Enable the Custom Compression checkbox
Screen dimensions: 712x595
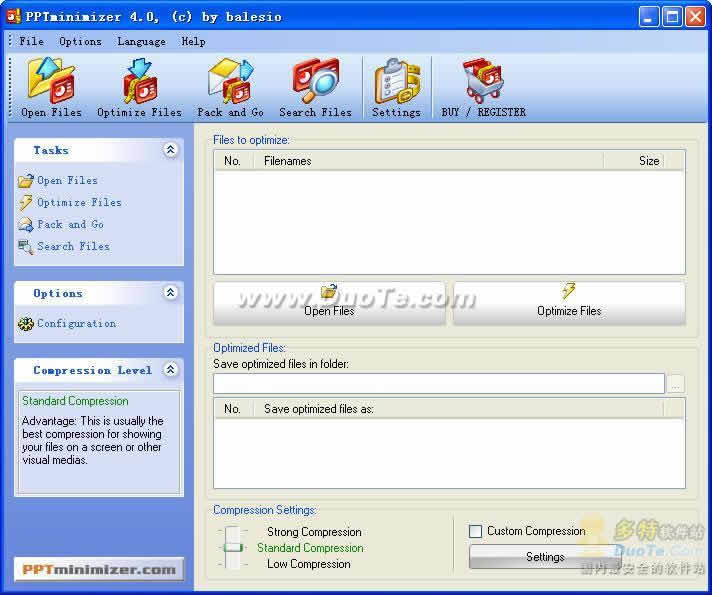point(475,531)
